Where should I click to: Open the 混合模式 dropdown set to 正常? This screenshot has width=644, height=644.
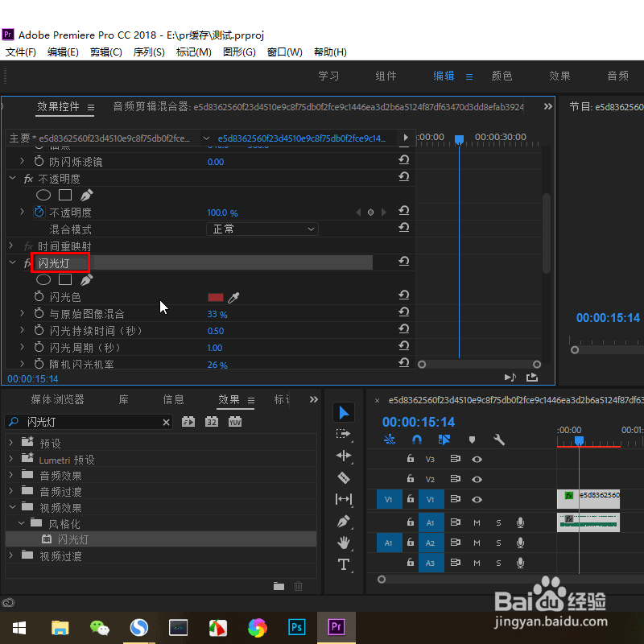coord(262,229)
